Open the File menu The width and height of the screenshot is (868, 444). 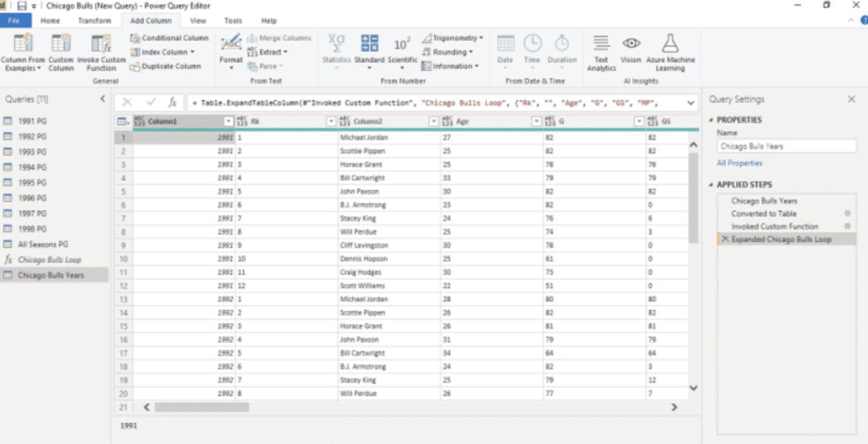tap(15, 20)
